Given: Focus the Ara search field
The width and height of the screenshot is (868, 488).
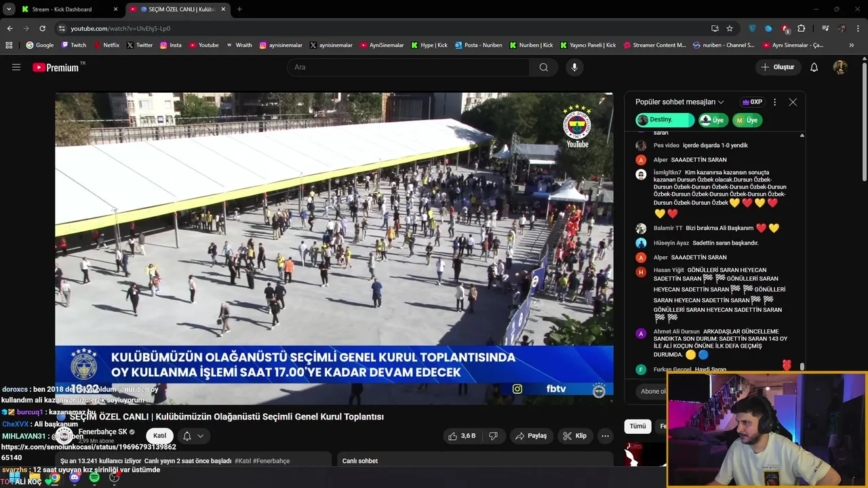Looking at the screenshot, I should [x=409, y=67].
